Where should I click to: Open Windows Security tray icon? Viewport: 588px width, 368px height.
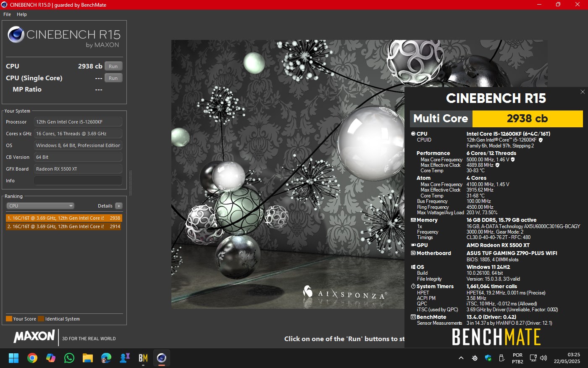point(488,358)
